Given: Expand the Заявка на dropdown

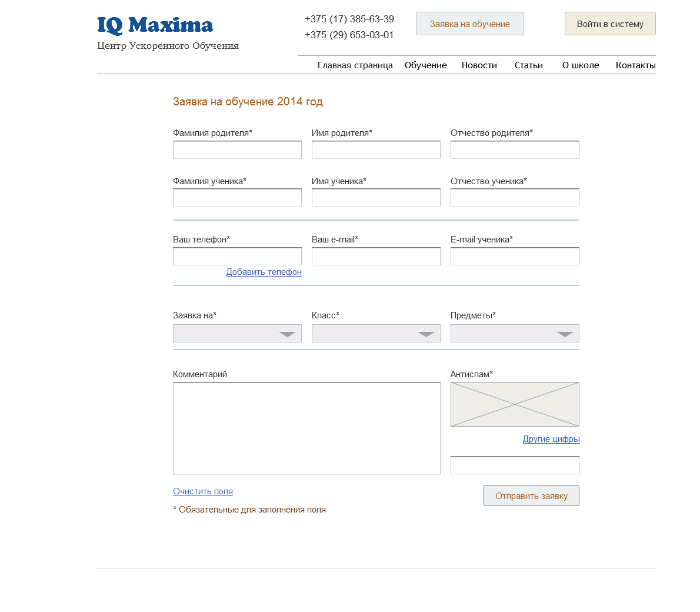Looking at the screenshot, I should [237, 333].
